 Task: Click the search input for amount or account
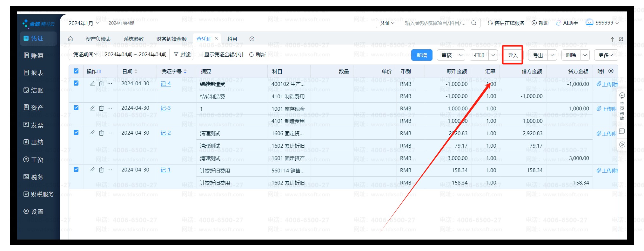point(435,23)
